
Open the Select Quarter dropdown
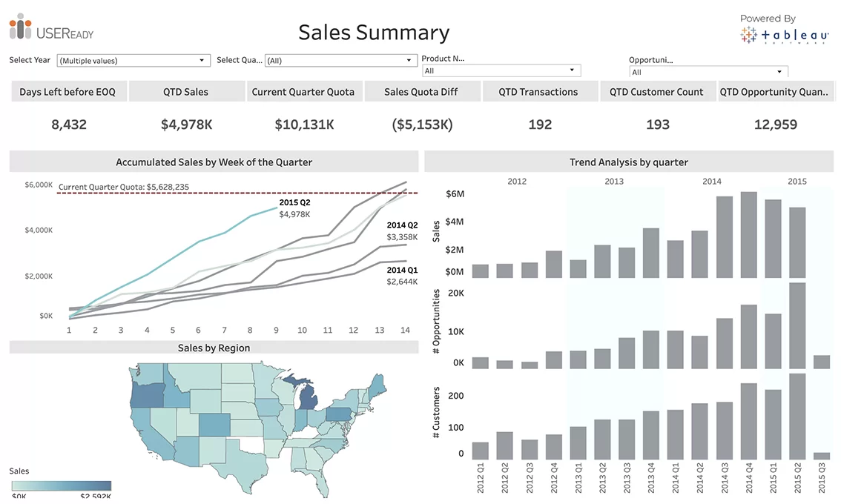pos(341,61)
